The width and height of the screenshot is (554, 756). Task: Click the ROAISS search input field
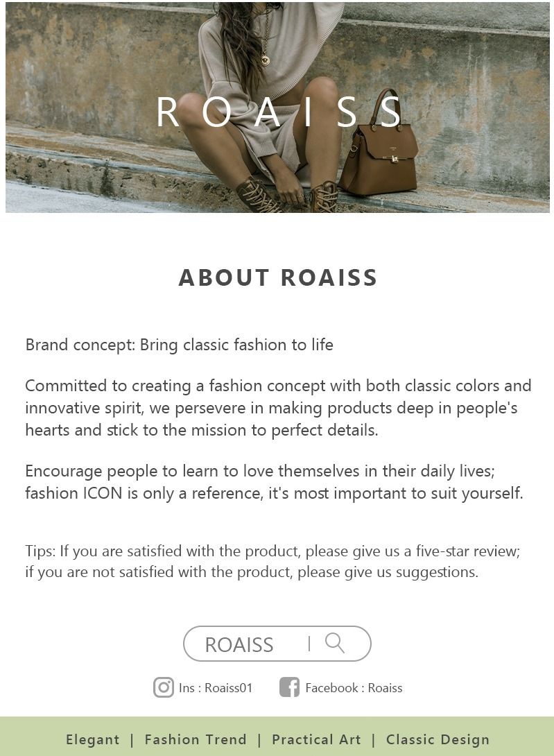click(x=239, y=644)
